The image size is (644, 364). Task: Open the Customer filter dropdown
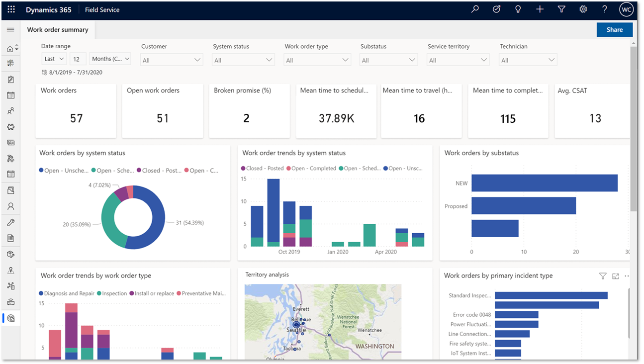tap(172, 60)
